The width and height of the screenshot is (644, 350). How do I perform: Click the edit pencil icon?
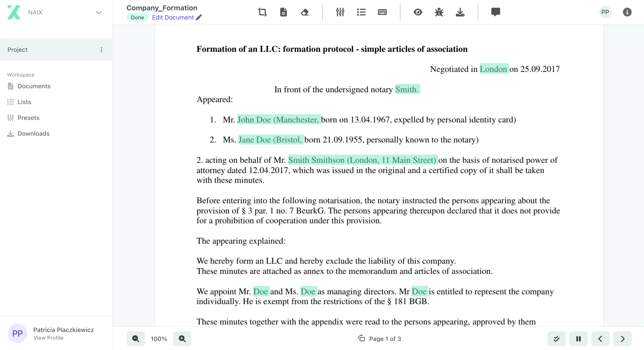pos(199,17)
